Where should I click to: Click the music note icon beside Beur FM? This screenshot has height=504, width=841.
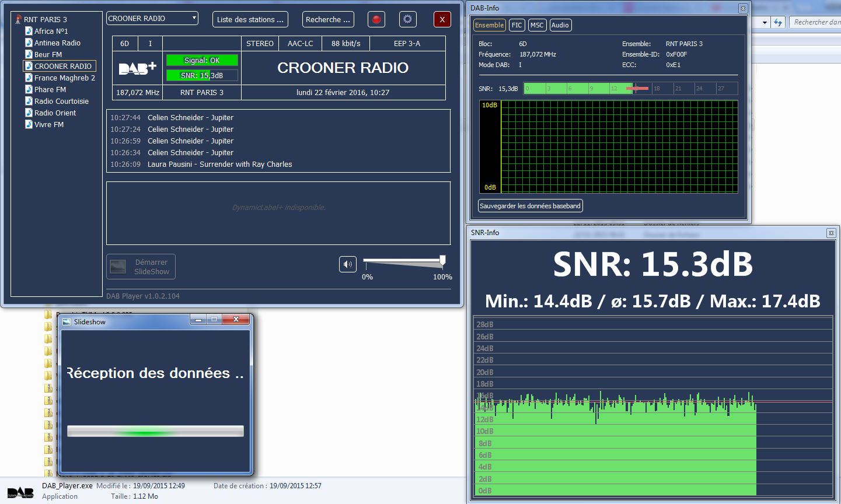click(x=29, y=54)
